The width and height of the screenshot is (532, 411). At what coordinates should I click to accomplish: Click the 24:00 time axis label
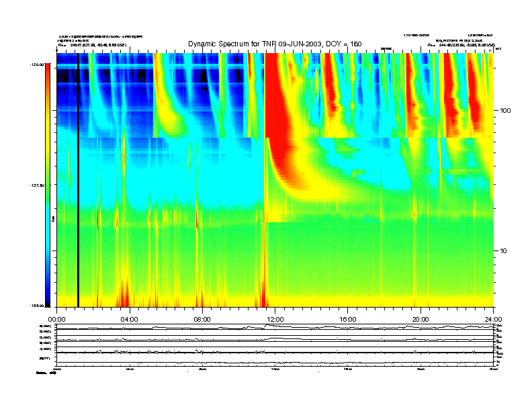493,320
